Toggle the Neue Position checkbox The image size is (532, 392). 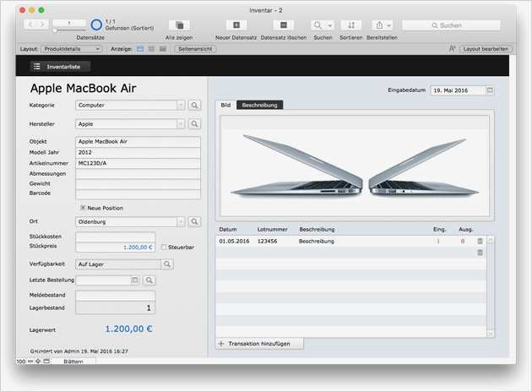tap(83, 207)
